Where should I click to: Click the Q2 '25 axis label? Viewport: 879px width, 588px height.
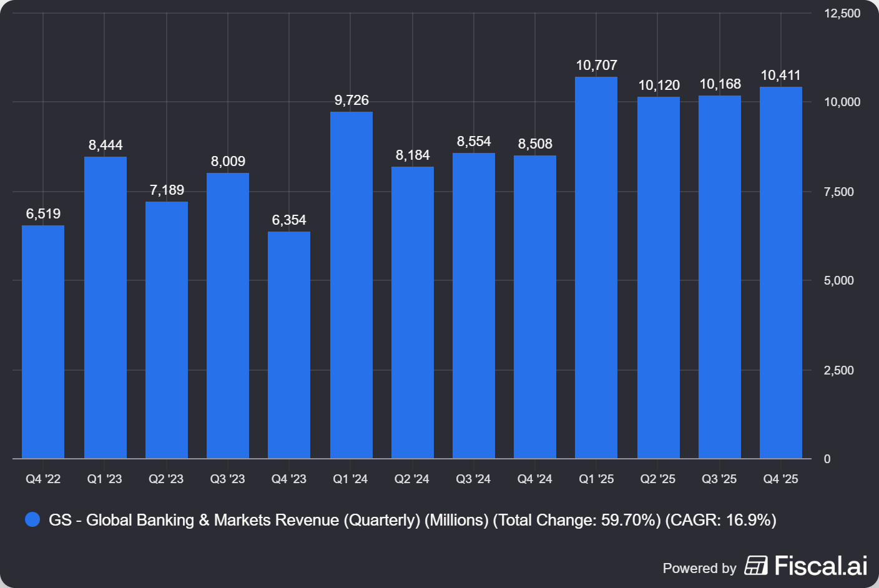click(x=658, y=479)
